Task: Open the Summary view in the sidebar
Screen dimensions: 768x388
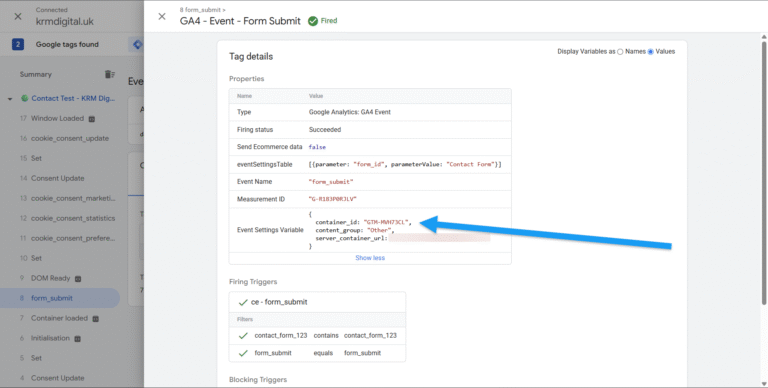Action: [36, 74]
